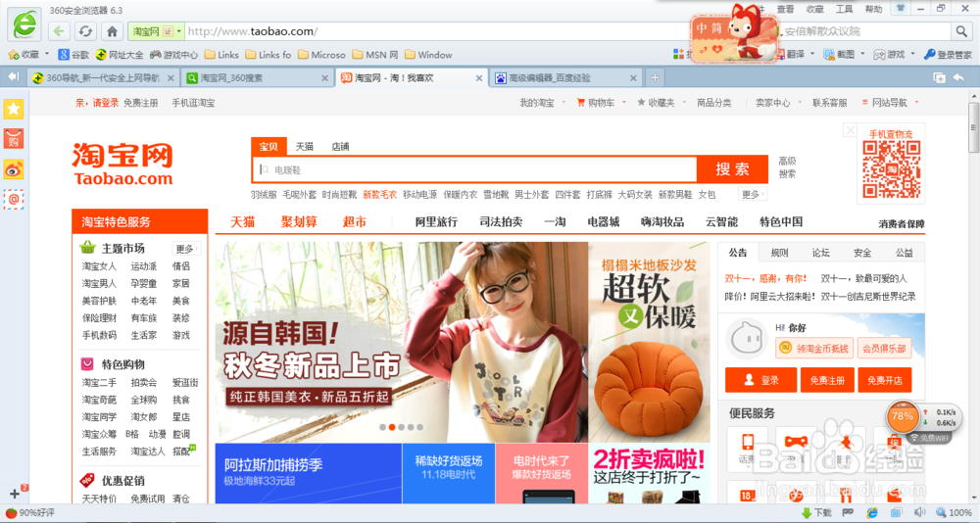Open the 网址大全 bookmark

pos(120,55)
